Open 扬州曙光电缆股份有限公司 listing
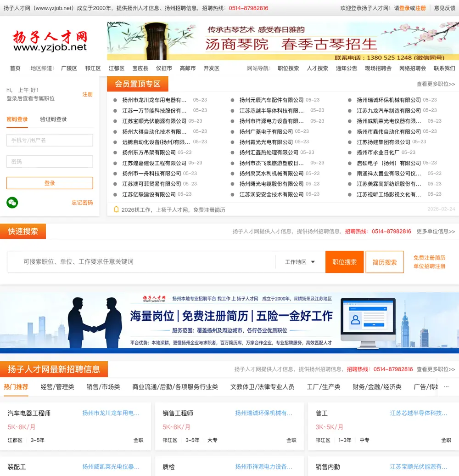This screenshot has height=476, width=459. pyautogui.click(x=272, y=184)
